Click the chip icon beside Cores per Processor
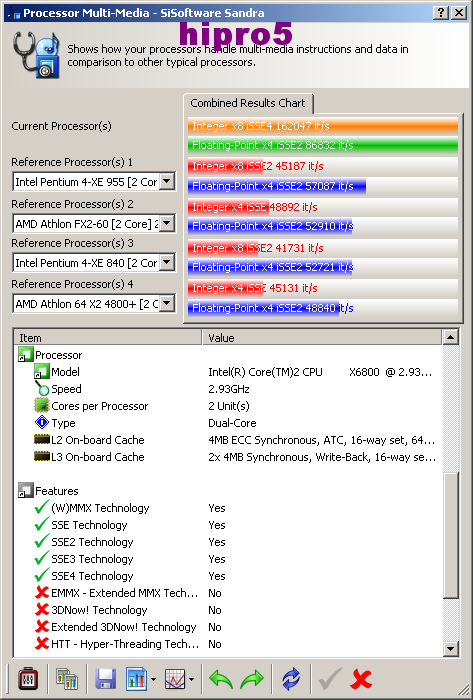 (41, 405)
